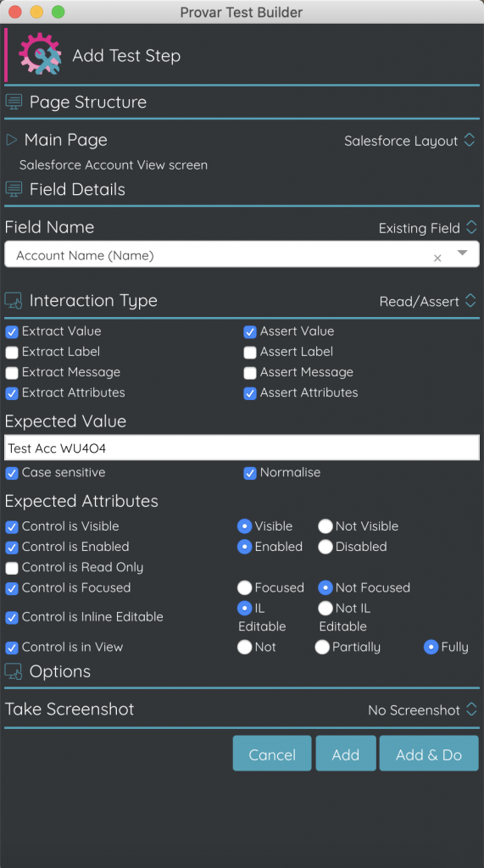
Task: Select the Partially in view radio option
Action: click(x=322, y=647)
